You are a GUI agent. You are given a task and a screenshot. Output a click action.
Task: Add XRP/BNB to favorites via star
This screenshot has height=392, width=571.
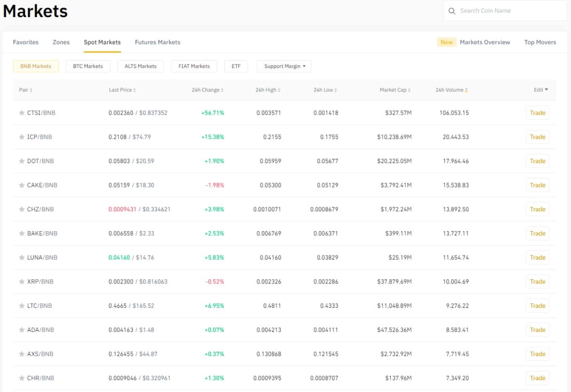(22, 281)
